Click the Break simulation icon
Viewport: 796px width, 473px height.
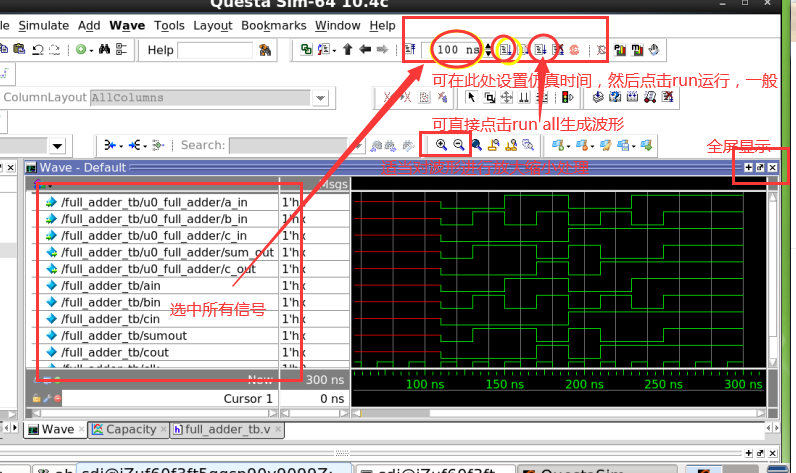point(574,50)
